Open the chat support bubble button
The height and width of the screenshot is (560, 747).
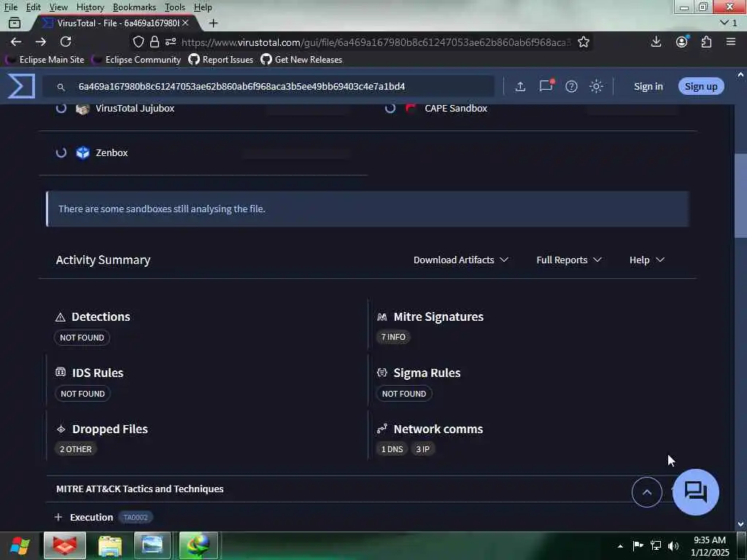[695, 491]
